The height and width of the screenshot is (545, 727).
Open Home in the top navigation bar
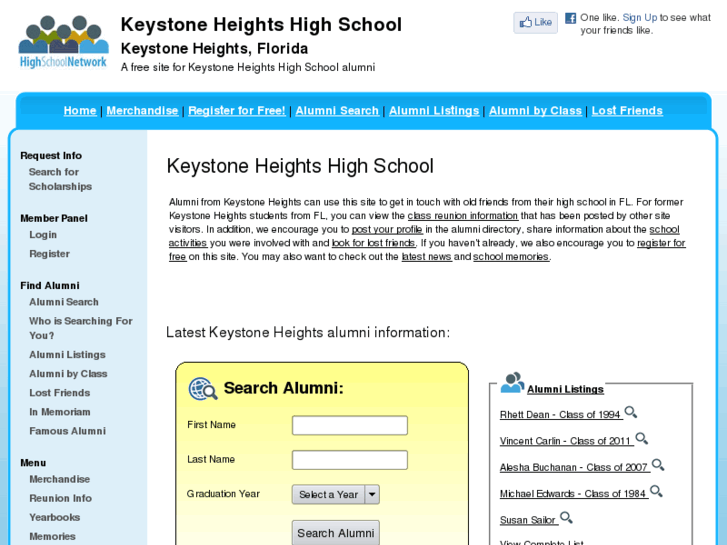[x=80, y=111]
